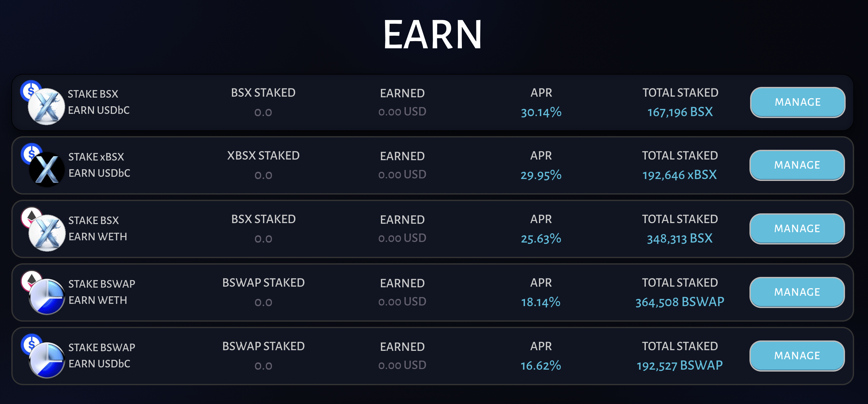Click the EARN page title
This screenshot has width=868, height=404.
tap(433, 35)
